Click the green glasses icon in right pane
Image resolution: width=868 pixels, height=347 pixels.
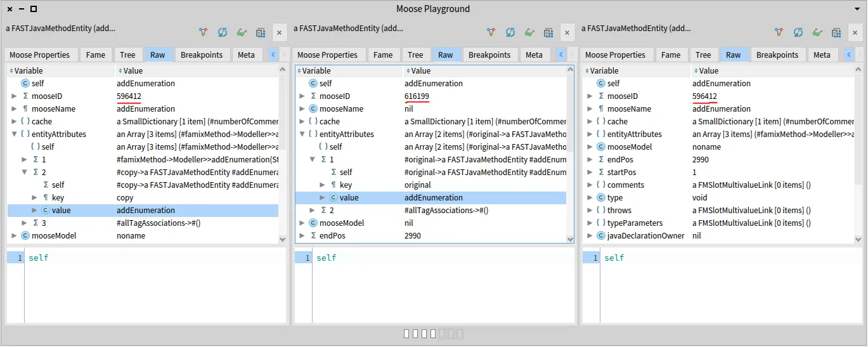(817, 32)
